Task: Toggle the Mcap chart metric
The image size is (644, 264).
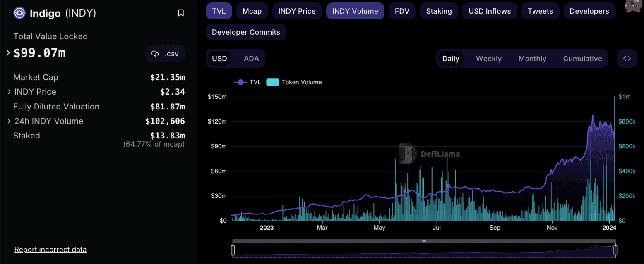Action: pos(252,11)
